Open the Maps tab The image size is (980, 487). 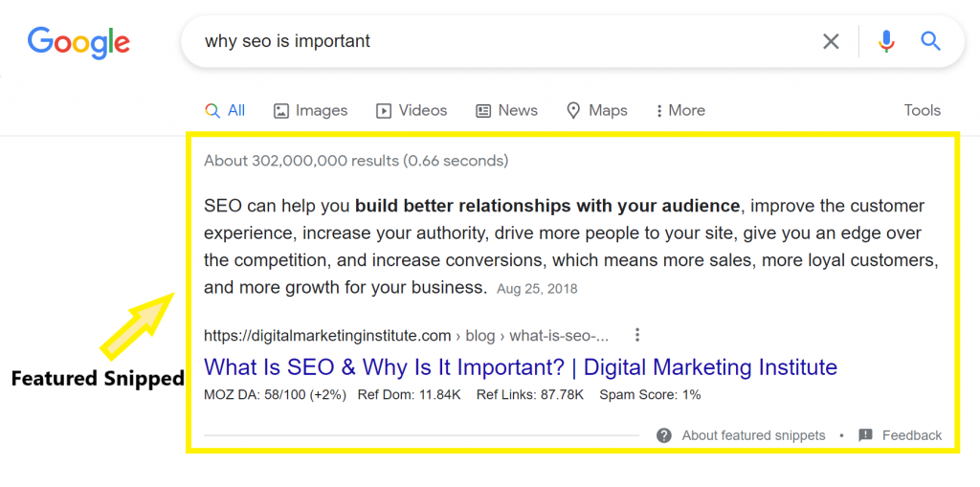click(x=596, y=111)
